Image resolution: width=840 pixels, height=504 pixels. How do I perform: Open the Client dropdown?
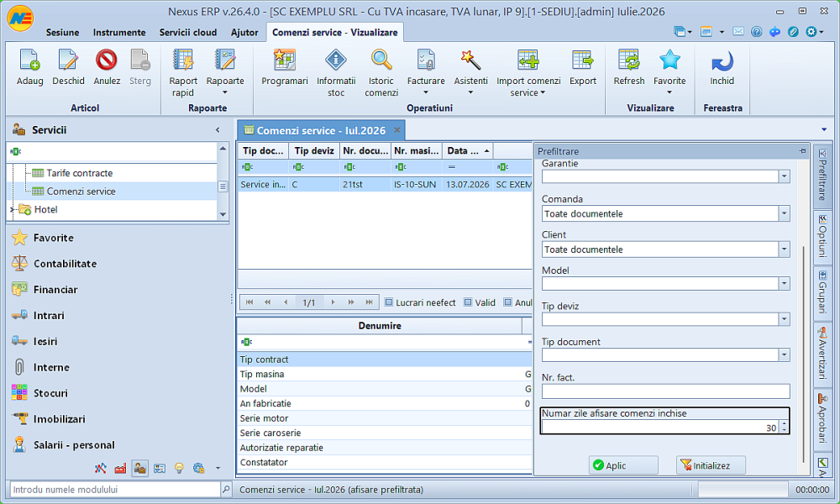784,249
